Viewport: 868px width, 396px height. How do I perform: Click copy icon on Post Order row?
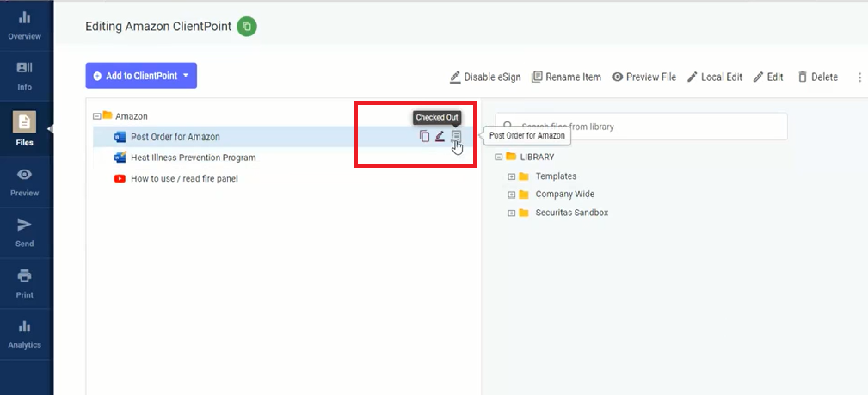(425, 136)
